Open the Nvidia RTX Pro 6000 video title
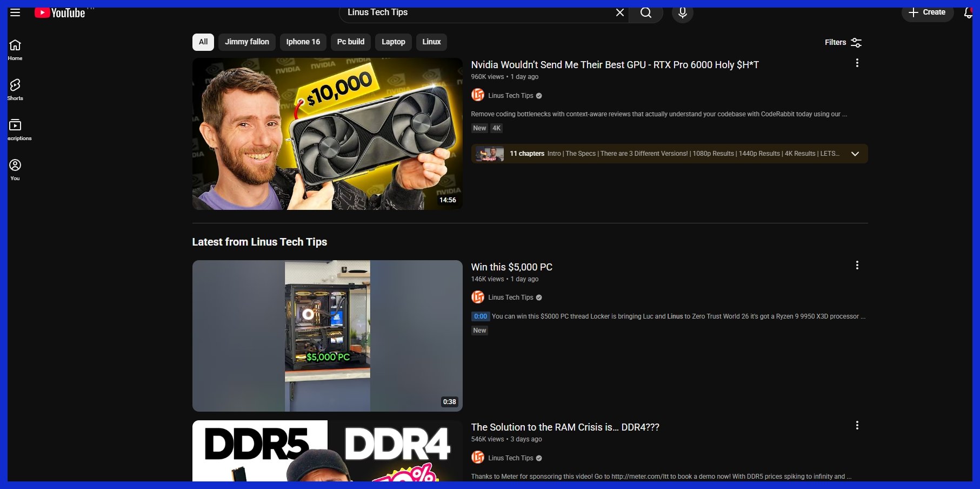980x489 pixels. (615, 65)
